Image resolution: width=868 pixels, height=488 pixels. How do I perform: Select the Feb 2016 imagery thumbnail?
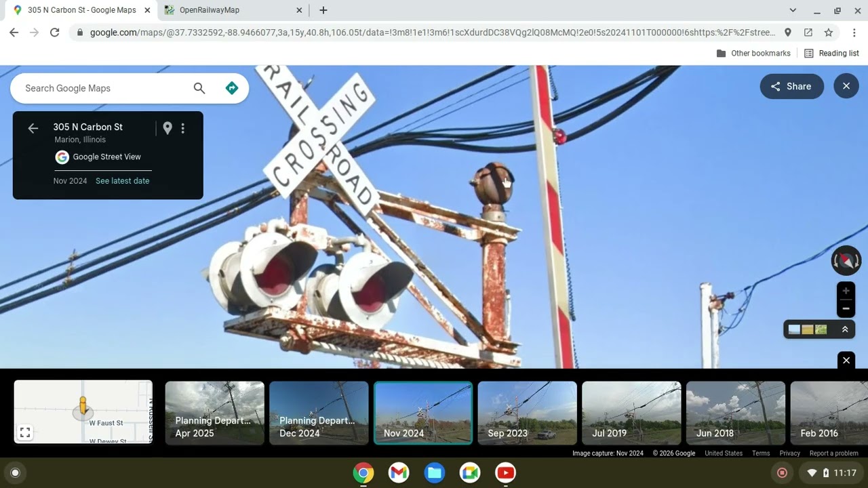coord(829,413)
